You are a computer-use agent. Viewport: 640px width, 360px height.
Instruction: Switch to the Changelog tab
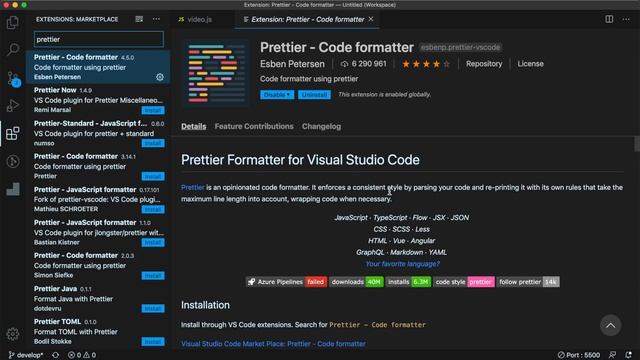pyautogui.click(x=321, y=127)
